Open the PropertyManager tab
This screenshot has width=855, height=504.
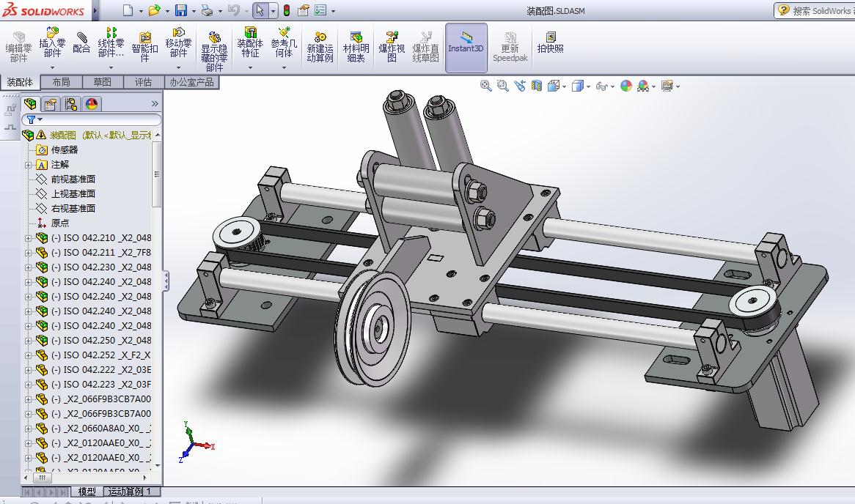50,103
